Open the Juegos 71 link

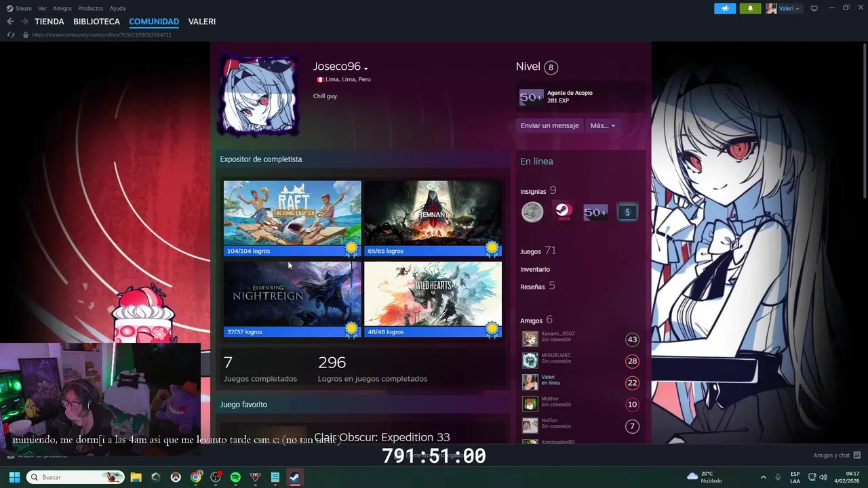(x=538, y=251)
